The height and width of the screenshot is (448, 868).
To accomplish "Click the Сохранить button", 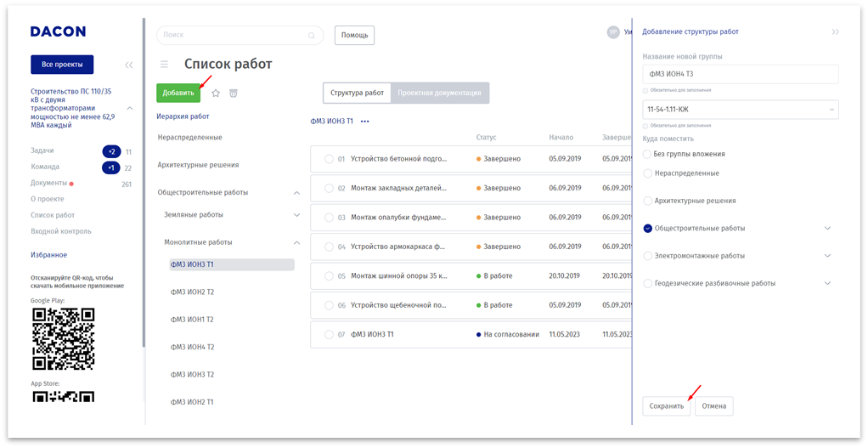I will point(667,406).
